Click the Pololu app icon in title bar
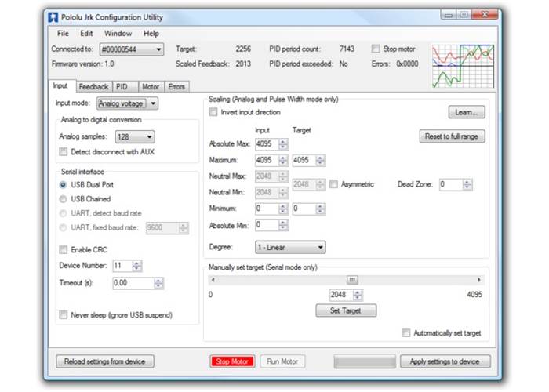Image resolution: width=549 pixels, height=392 pixels. pyautogui.click(x=53, y=16)
